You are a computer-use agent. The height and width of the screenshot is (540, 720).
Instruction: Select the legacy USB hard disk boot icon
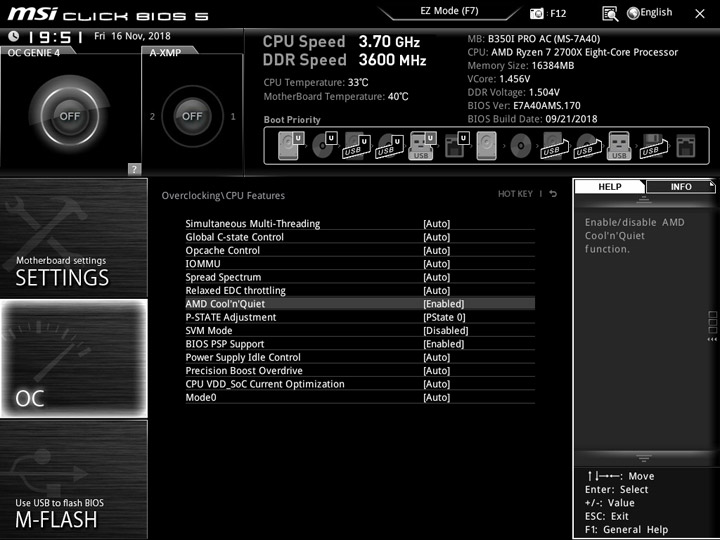[x=553, y=146]
